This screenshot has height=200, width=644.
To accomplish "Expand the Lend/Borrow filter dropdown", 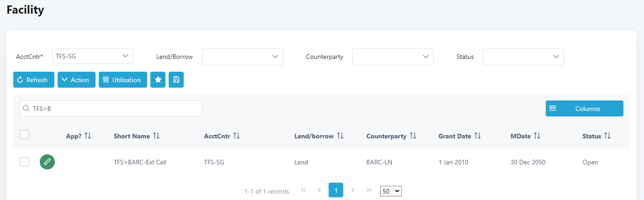I will click(x=242, y=57).
